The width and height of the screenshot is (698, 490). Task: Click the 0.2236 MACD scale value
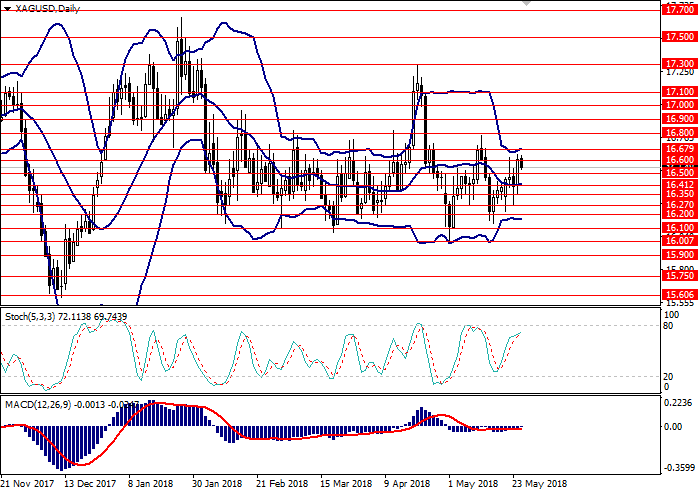pyautogui.click(x=680, y=402)
